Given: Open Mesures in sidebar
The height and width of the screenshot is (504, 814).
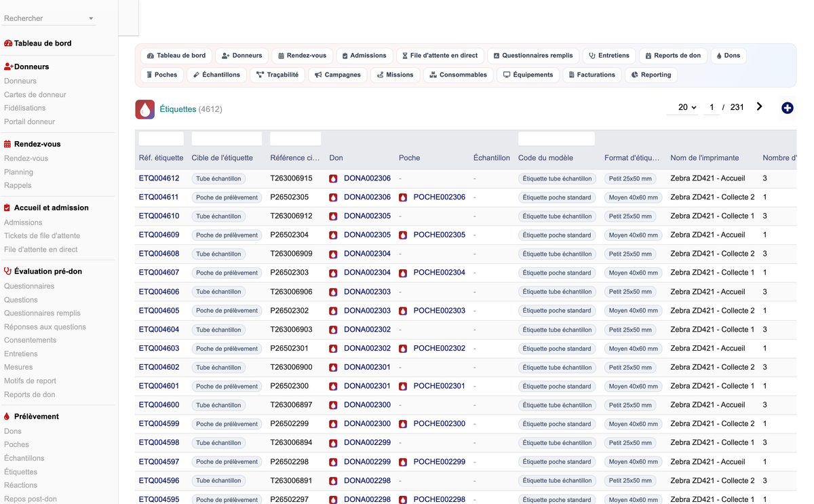Looking at the screenshot, I should (x=18, y=367).
